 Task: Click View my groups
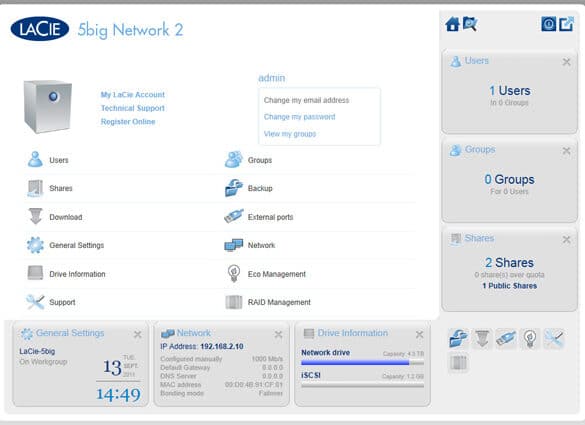[290, 134]
